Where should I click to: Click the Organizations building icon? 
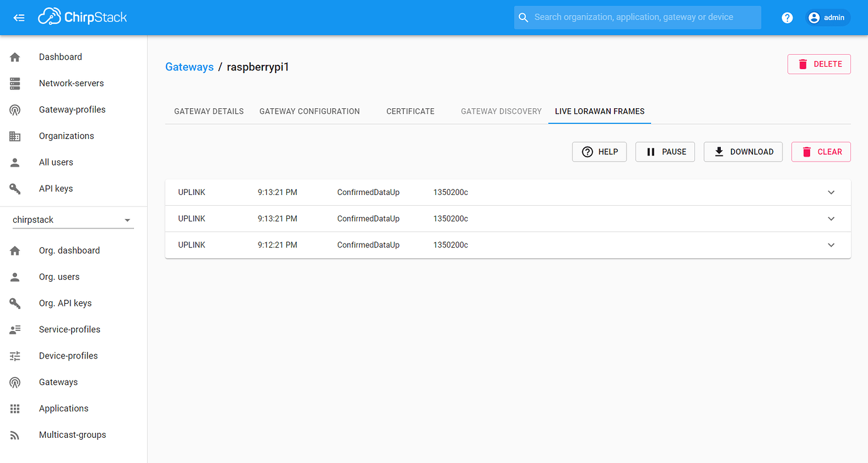click(15, 137)
